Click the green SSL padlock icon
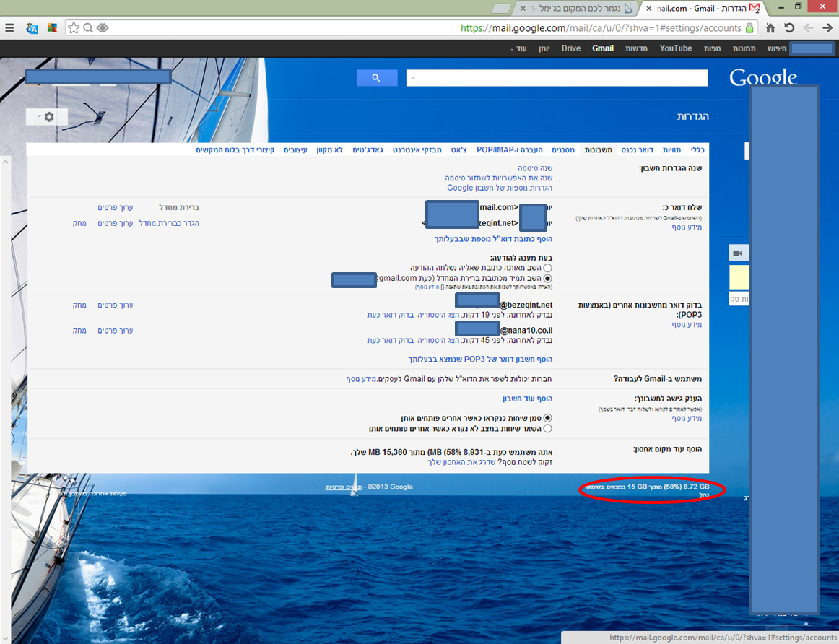Viewport: 839px width, 644px height. tap(749, 28)
